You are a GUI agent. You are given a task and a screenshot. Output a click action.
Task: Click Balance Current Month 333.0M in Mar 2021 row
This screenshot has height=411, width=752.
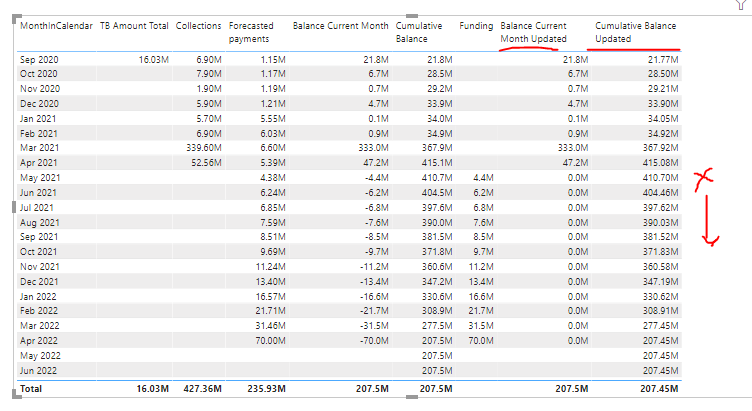[373, 148]
